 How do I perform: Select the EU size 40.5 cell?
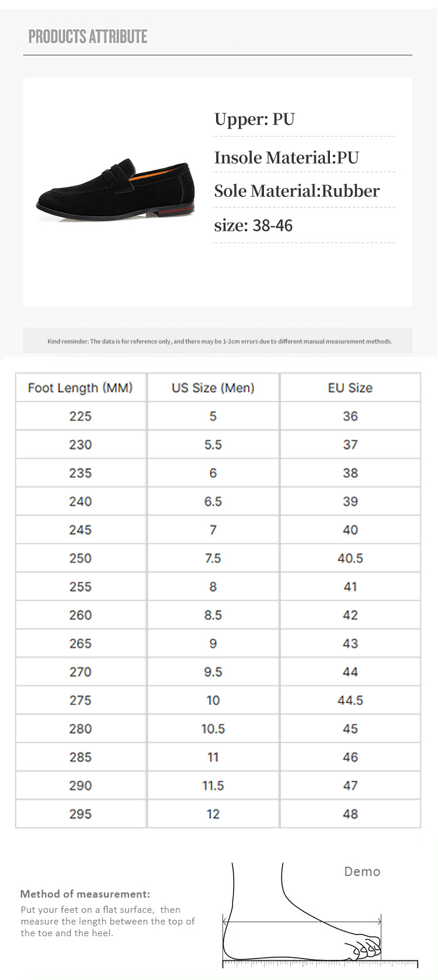coord(350,558)
